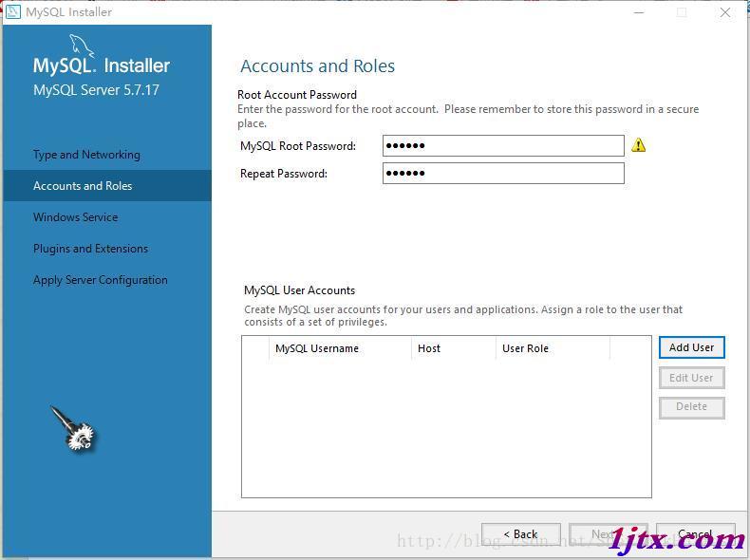The image size is (750, 560).
Task: Click the MySQL Installer title bar icon
Action: [x=13, y=11]
